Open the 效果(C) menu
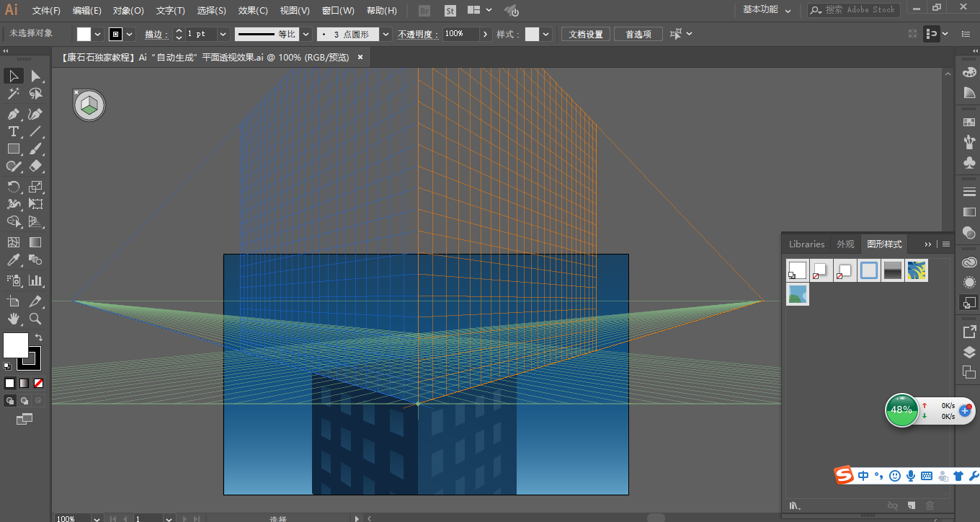The image size is (980, 522). pos(253,11)
